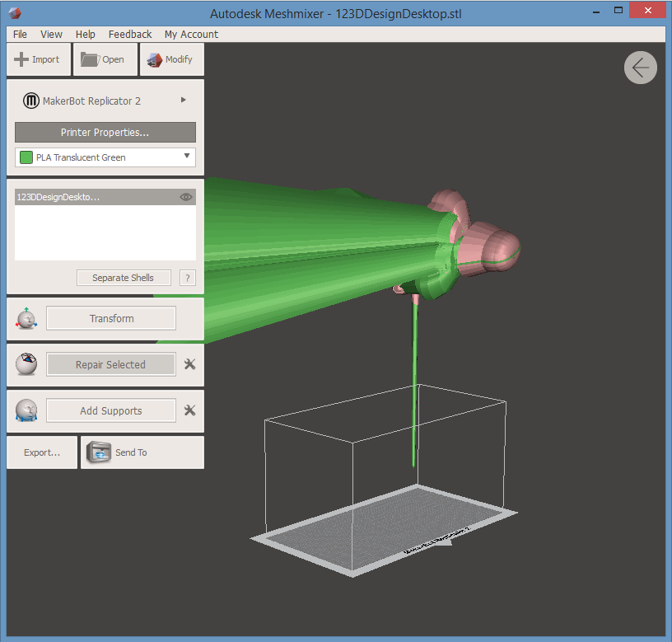Click the Send To printer icon
The width and height of the screenshot is (672, 642).
(x=100, y=452)
